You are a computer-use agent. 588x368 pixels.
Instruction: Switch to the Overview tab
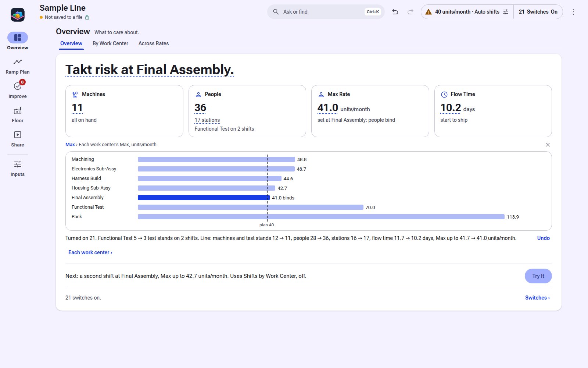coord(71,43)
